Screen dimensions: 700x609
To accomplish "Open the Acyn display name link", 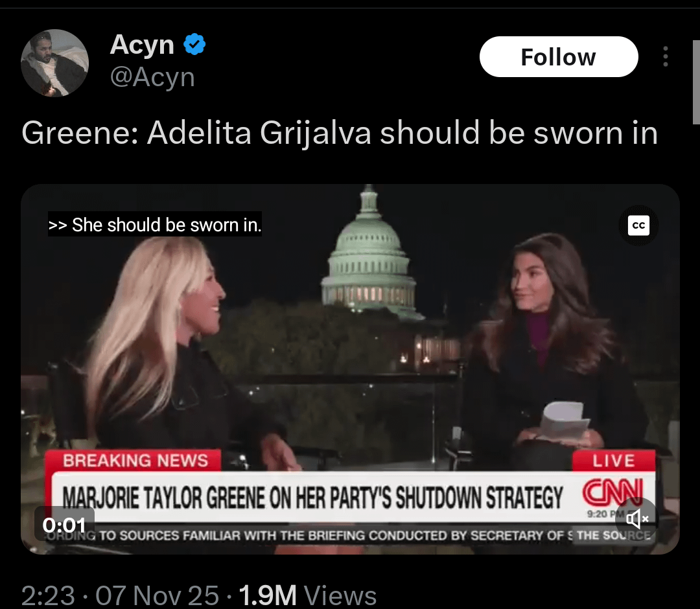I will click(142, 45).
